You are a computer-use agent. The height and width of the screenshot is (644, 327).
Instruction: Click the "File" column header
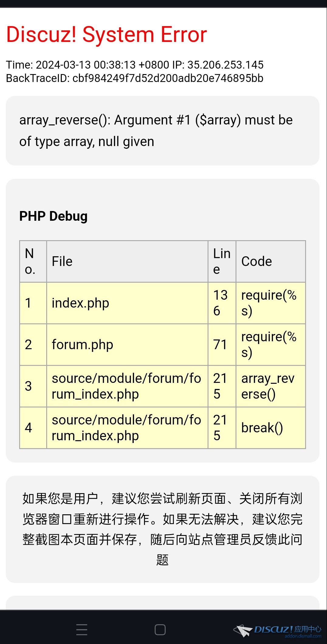[127, 261]
